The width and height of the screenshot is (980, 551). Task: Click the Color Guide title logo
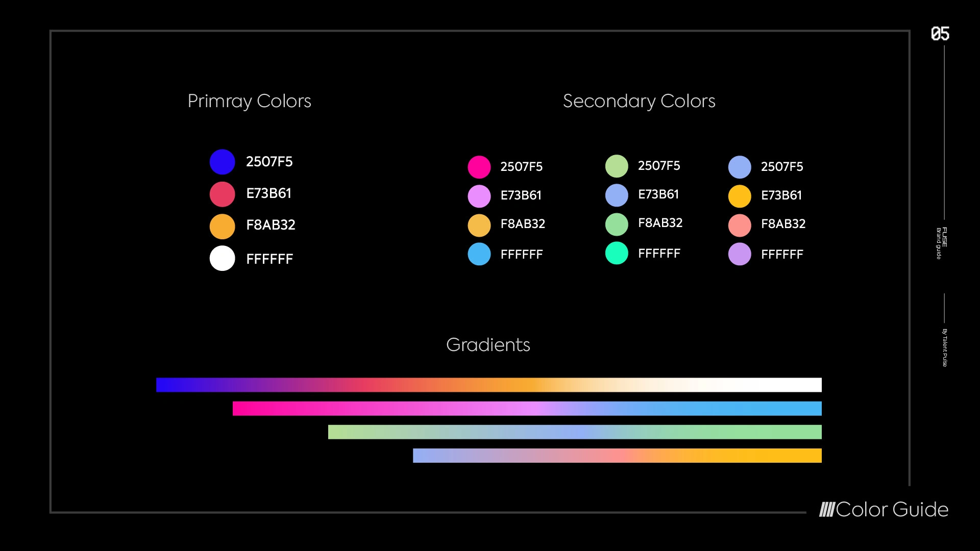[x=884, y=509]
